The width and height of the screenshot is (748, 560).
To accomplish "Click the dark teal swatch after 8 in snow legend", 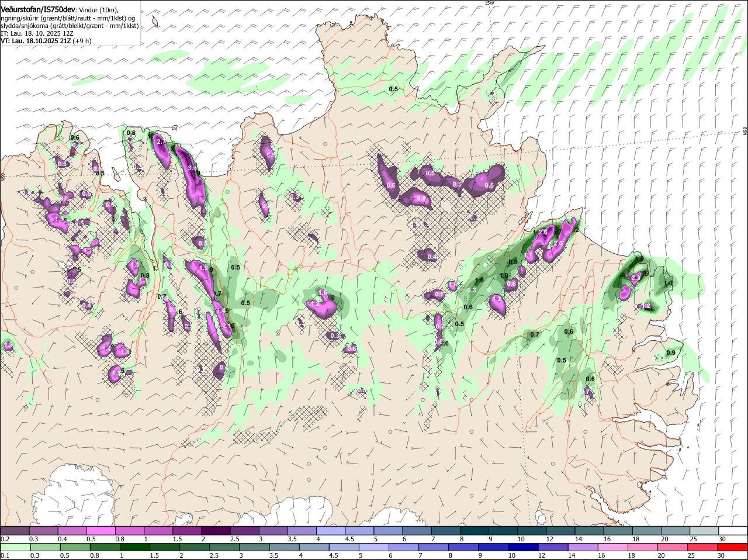I will pos(475,530).
